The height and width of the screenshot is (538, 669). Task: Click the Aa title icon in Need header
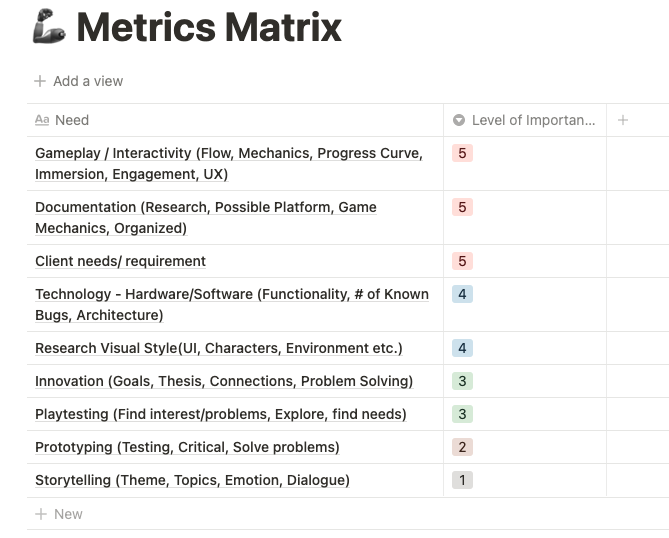pyautogui.click(x=42, y=120)
